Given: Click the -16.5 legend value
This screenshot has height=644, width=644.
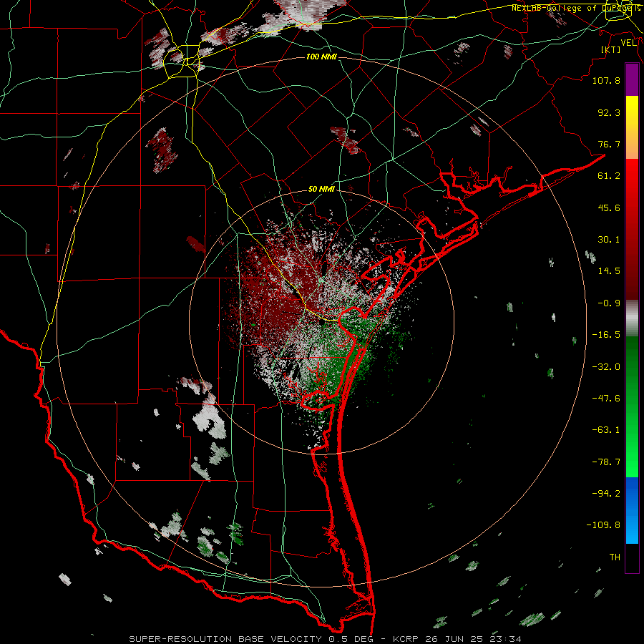Looking at the screenshot, I should tap(606, 335).
